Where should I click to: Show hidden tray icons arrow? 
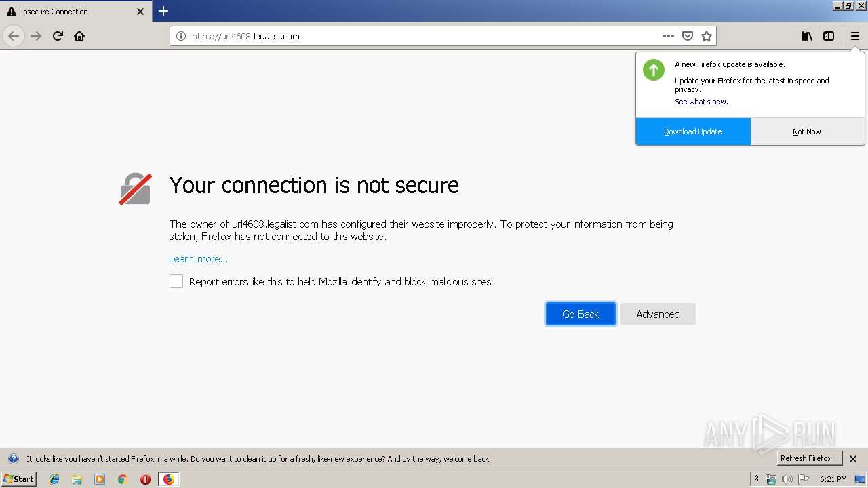[756, 479]
